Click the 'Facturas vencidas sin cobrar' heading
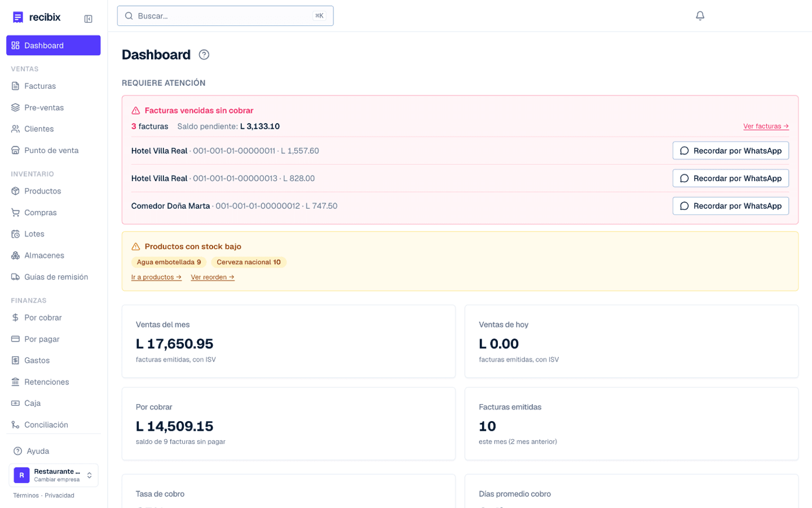 (199, 111)
